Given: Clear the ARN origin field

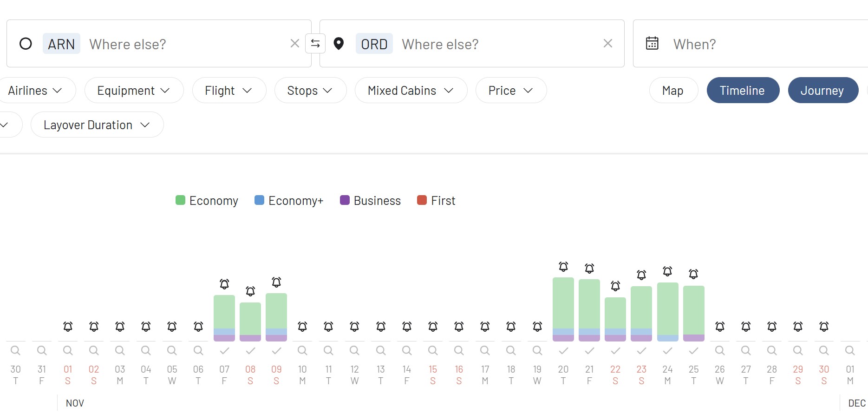Looking at the screenshot, I should click(x=294, y=44).
